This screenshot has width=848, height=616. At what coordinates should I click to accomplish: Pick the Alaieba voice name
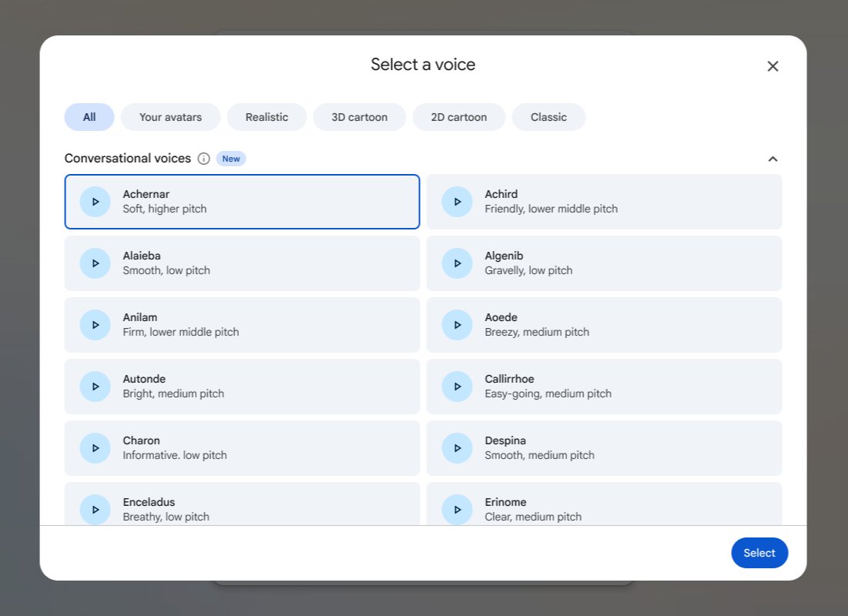click(x=142, y=256)
